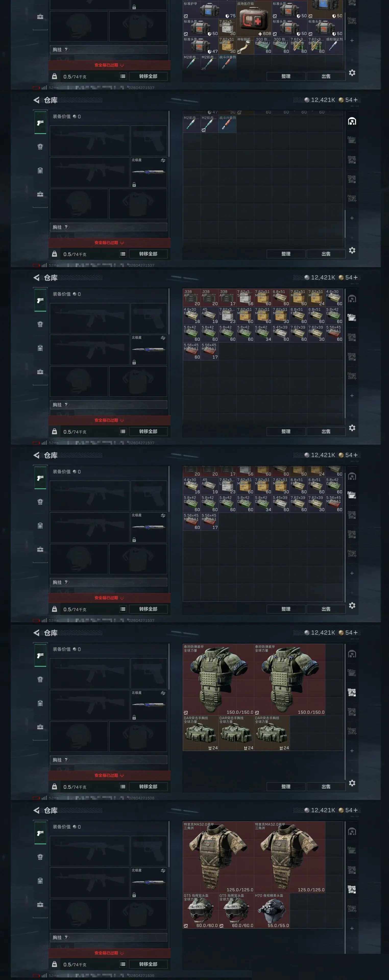Expand 胸挂 section in 特里克MAS2.0 screen
Image resolution: width=389 pixels, height=980 pixels.
pyautogui.click(x=108, y=937)
